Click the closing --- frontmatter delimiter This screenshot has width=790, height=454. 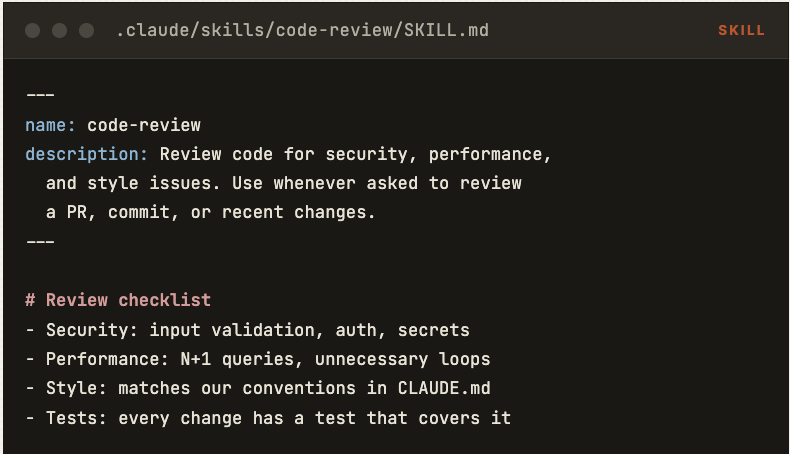click(x=40, y=242)
